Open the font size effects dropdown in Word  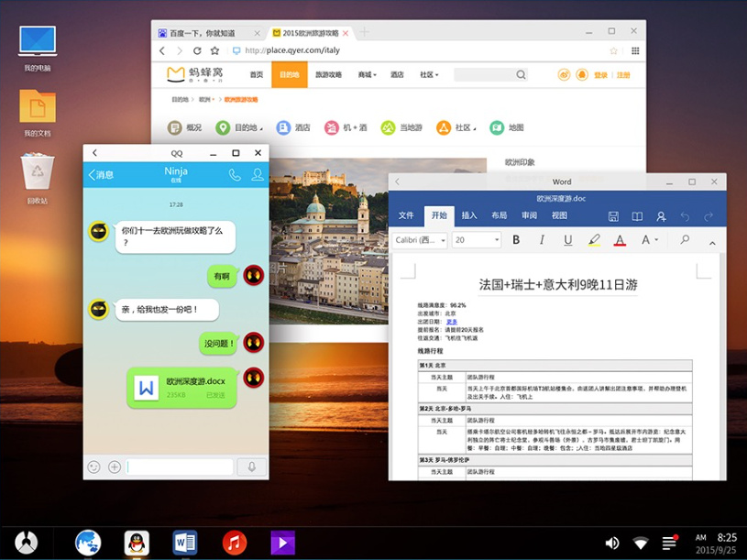point(649,239)
